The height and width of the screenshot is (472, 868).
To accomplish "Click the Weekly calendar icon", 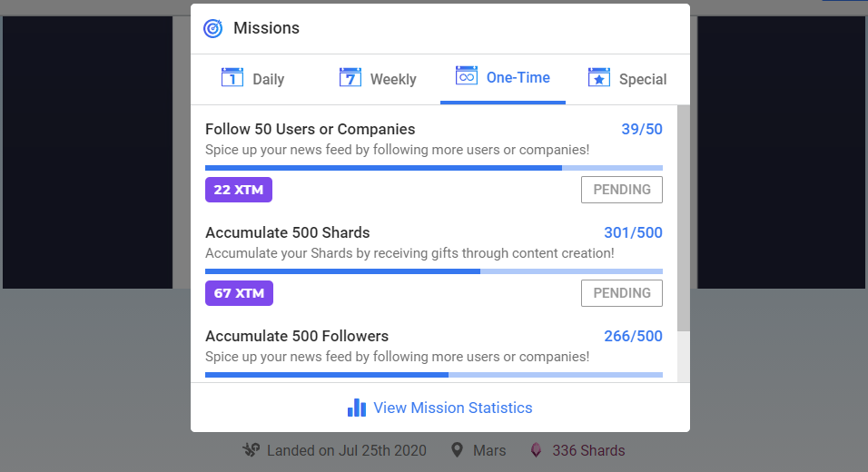I will click(350, 77).
